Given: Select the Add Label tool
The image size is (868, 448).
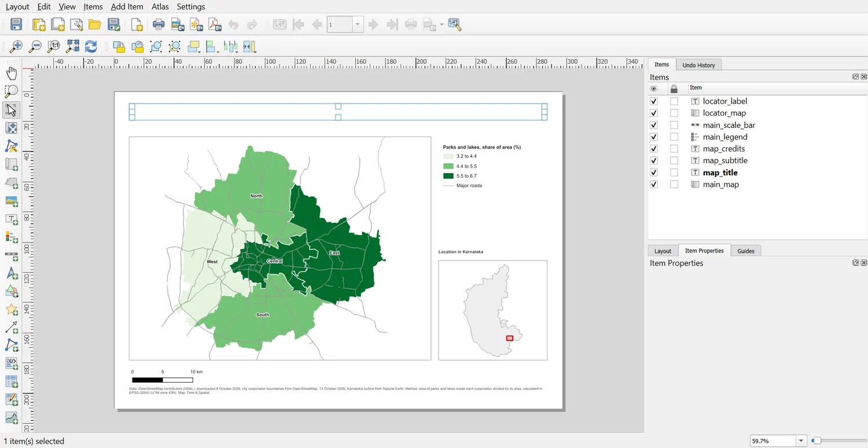Looking at the screenshot, I should click(12, 220).
